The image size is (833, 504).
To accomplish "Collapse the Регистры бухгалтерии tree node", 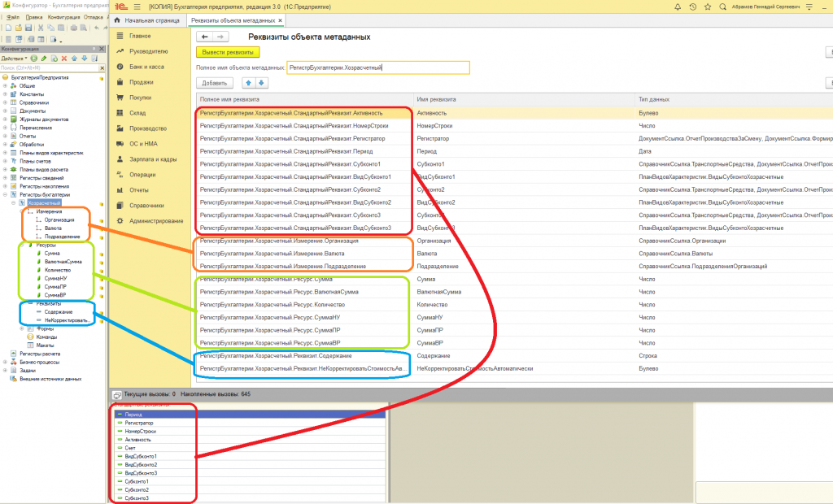I will [x=6, y=195].
